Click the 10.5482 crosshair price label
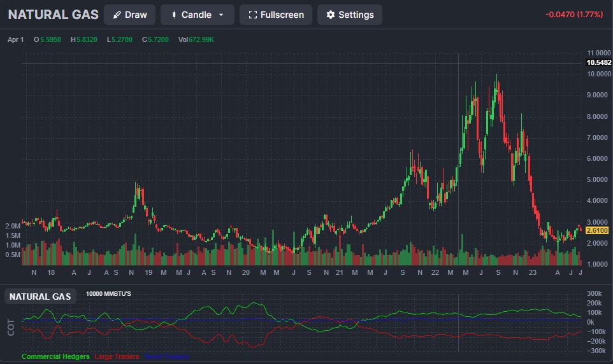 point(598,62)
